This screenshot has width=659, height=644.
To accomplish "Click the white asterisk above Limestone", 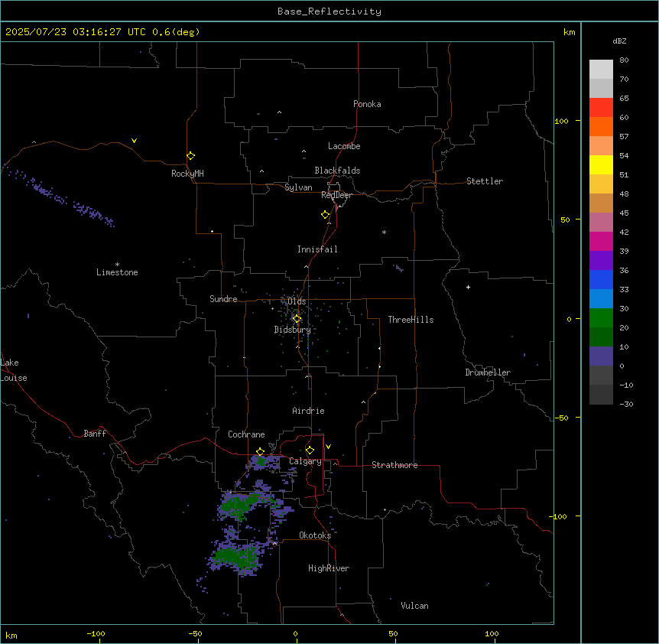I will coord(117,265).
